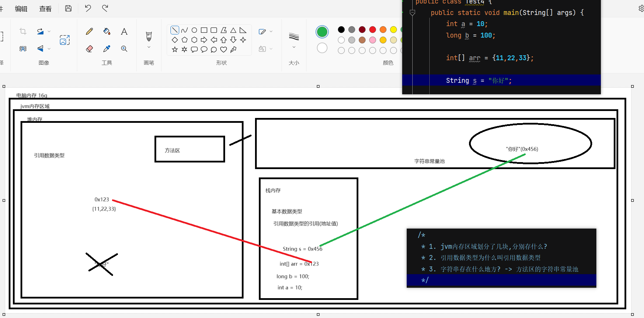Select the Right triangle shape
644x318 pixels.
(243, 30)
